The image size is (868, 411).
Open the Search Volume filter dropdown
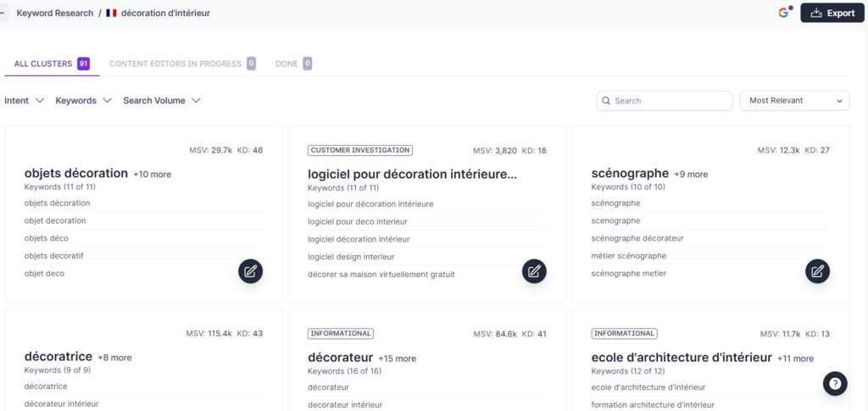click(x=161, y=101)
